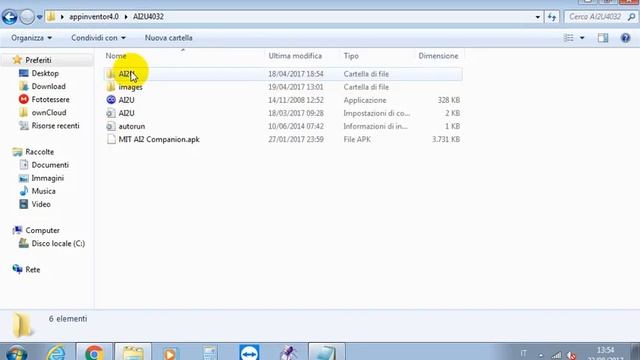This screenshot has height=360, width=640.
Task: Open the Organizza menu
Action: [31, 38]
